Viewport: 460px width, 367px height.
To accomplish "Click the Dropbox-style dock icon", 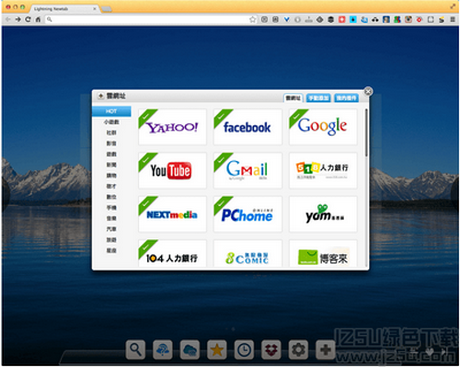I will (x=271, y=350).
